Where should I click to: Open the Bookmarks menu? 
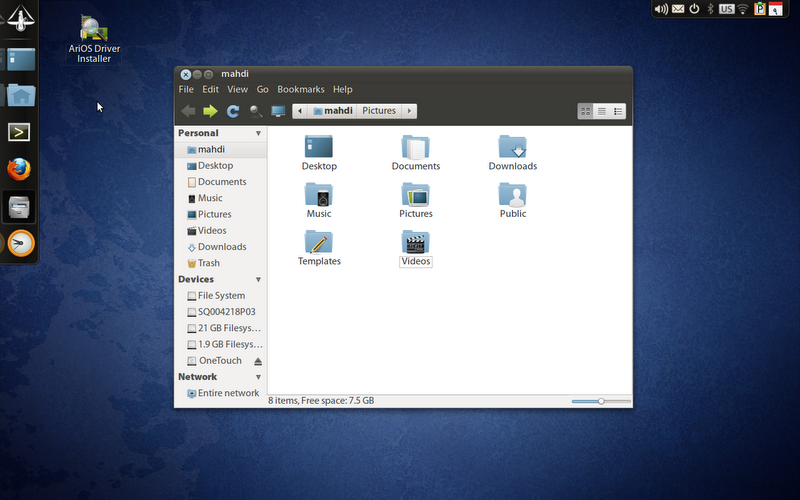(301, 89)
